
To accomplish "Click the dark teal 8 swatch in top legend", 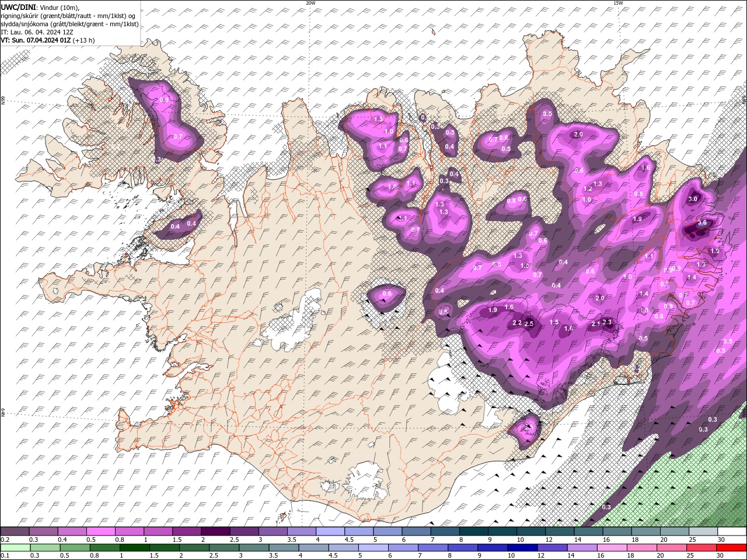I will [473, 531].
